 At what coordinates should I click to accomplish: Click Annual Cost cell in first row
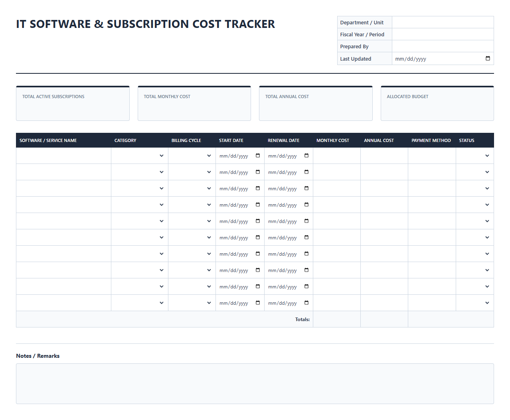click(x=384, y=156)
